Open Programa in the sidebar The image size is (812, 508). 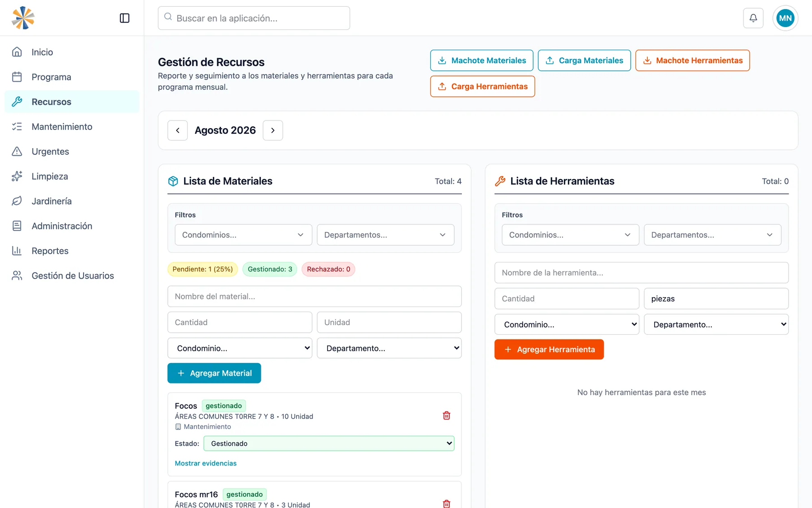(x=72, y=77)
